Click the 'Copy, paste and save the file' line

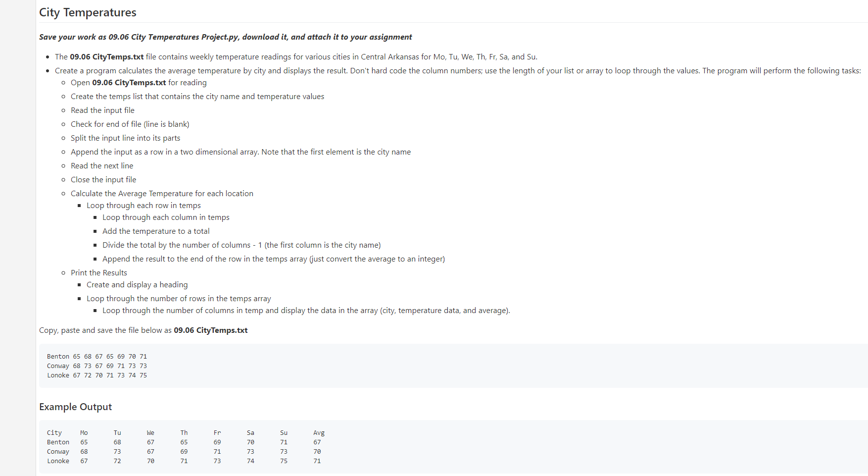coord(144,330)
